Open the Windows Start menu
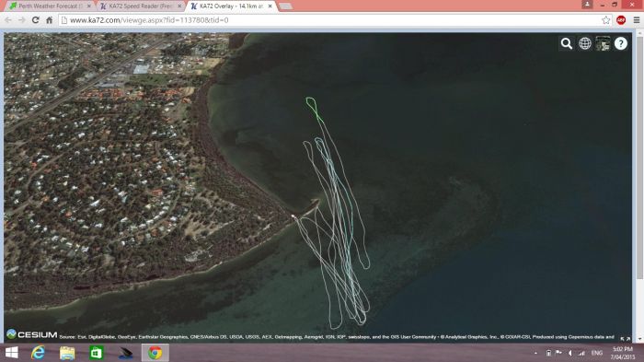This screenshot has width=644, height=362. (x=11, y=353)
